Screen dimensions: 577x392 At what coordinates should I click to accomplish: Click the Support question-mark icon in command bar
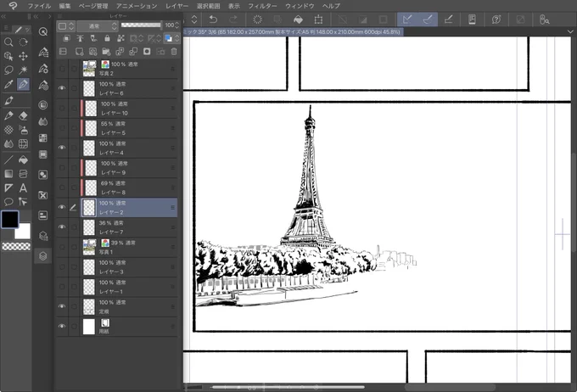click(x=496, y=20)
